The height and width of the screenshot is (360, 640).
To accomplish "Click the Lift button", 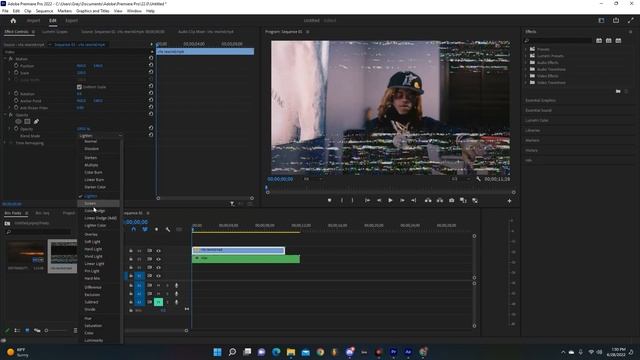I will (428, 200).
